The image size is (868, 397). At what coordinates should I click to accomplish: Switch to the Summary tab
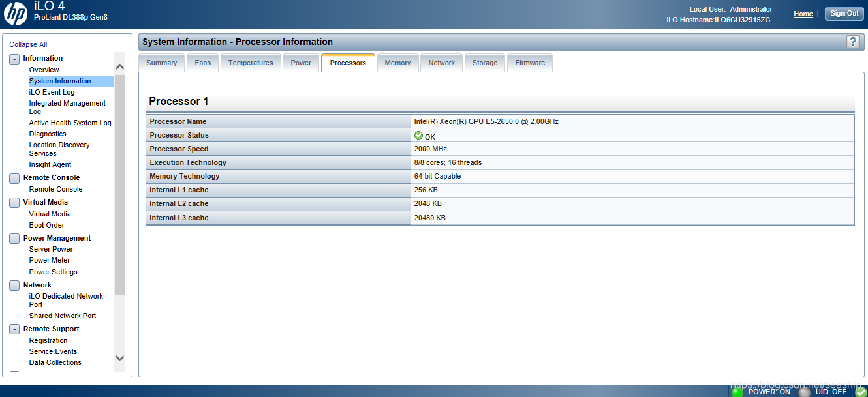162,63
